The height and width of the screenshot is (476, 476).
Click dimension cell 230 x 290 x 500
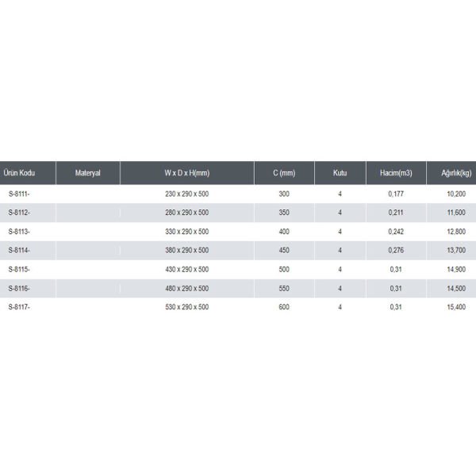tap(187, 194)
